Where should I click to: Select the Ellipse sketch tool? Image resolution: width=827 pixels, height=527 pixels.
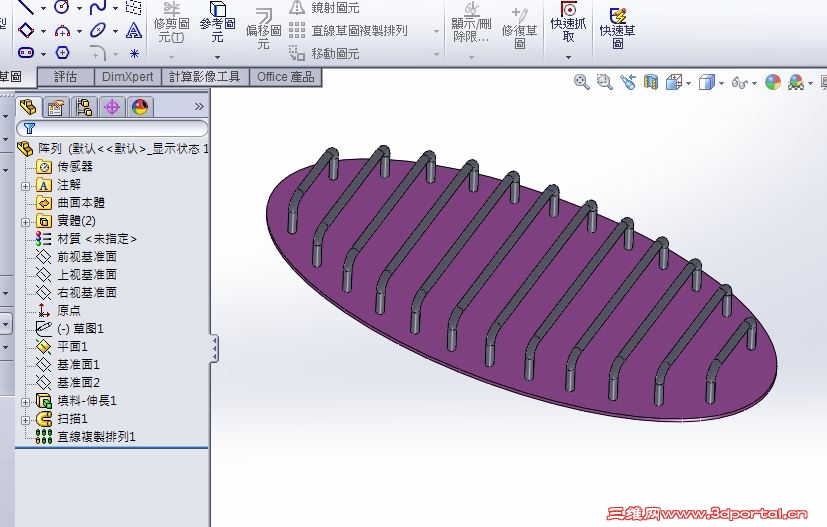coord(98,30)
